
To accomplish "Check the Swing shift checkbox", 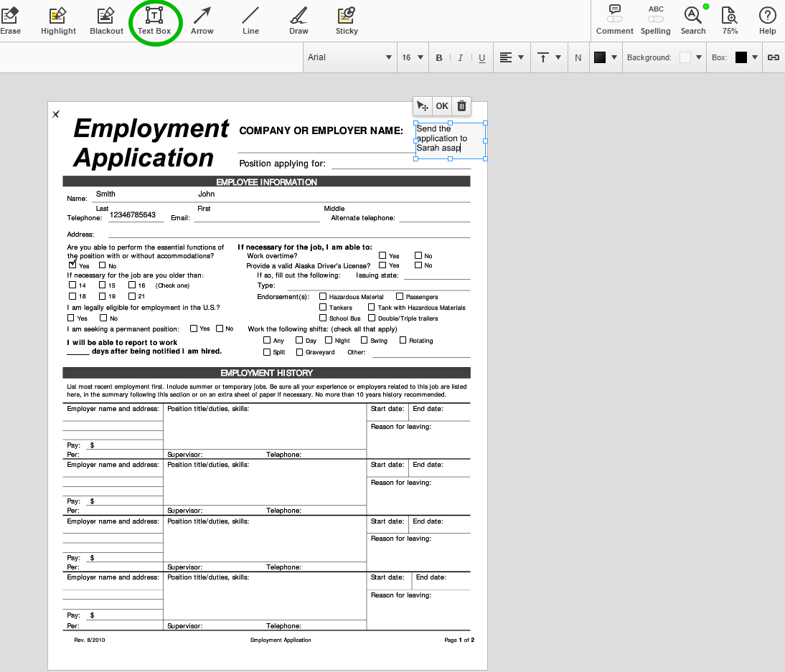I will (x=364, y=340).
